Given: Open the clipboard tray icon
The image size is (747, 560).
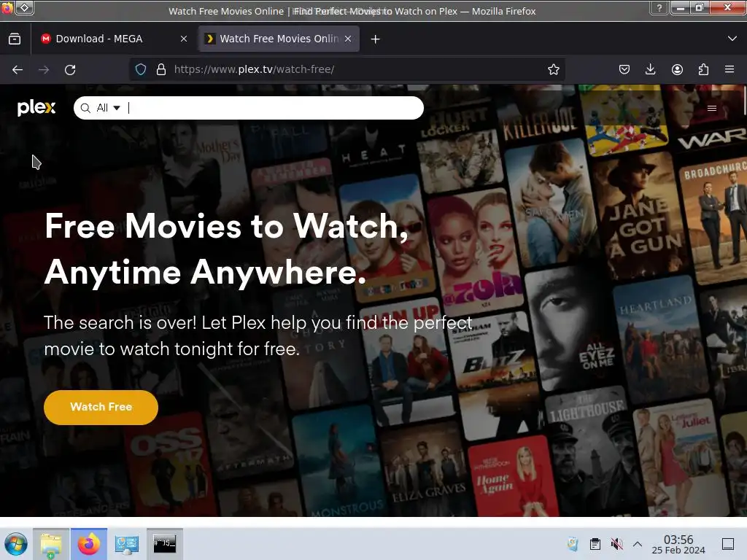Looking at the screenshot, I should point(595,544).
